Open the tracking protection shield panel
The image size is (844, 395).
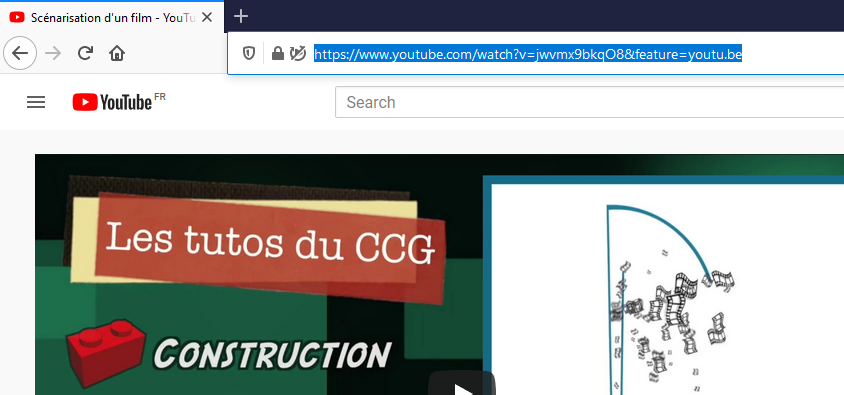[248, 53]
